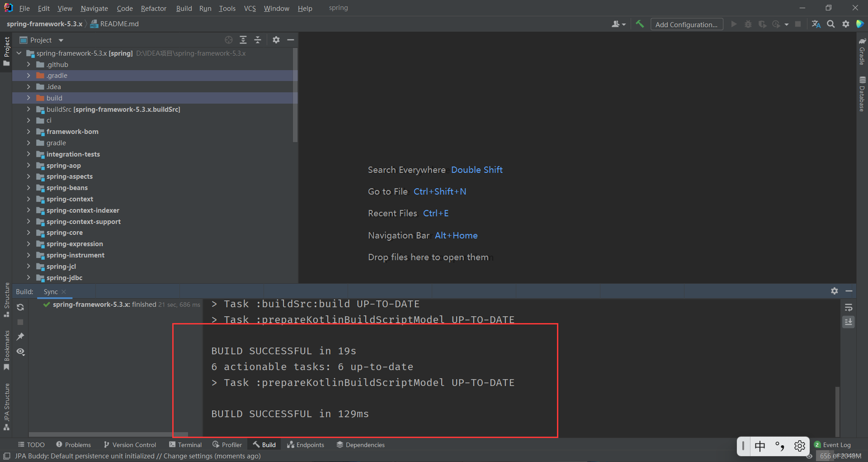Open the Refactor menu
The height and width of the screenshot is (462, 868).
[x=153, y=8]
